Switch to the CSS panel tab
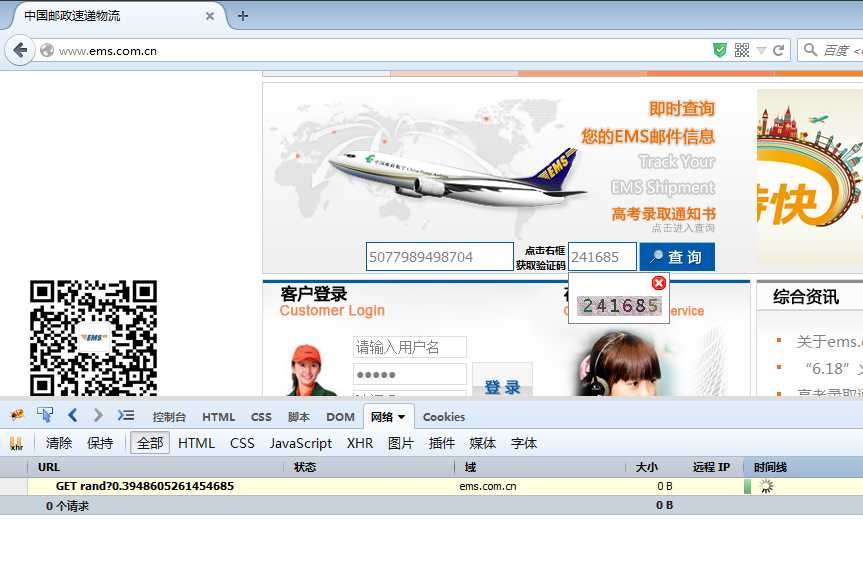The width and height of the screenshot is (863, 574). (261, 417)
